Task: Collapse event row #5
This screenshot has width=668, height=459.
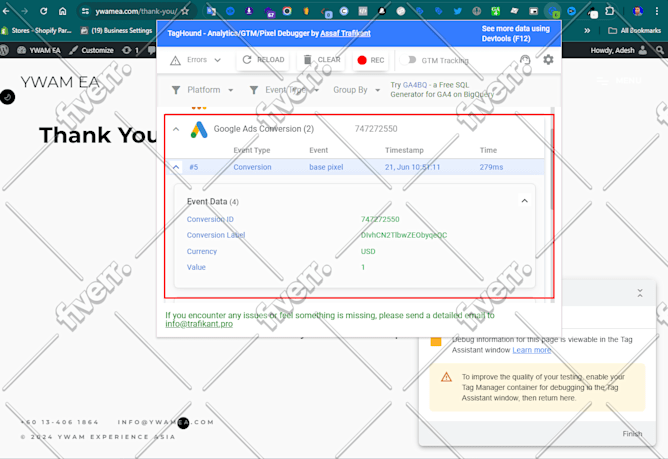Action: 176,167
